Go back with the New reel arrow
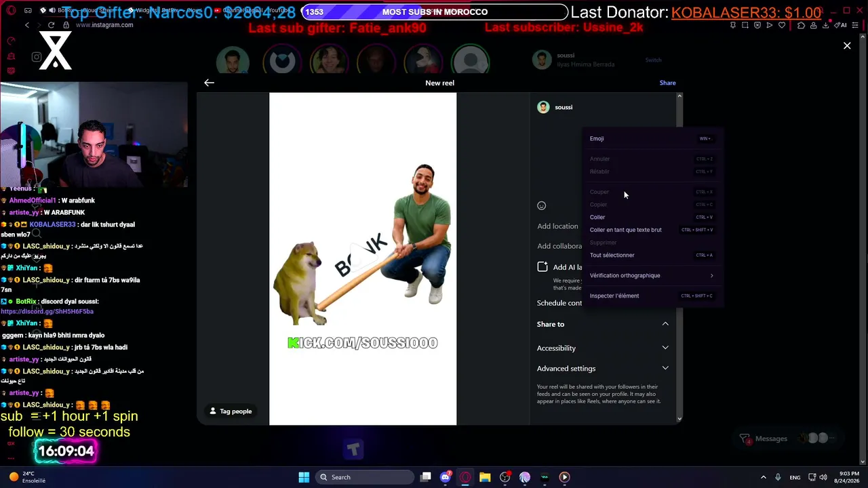Screen dimensions: 868x488 (x=209, y=83)
